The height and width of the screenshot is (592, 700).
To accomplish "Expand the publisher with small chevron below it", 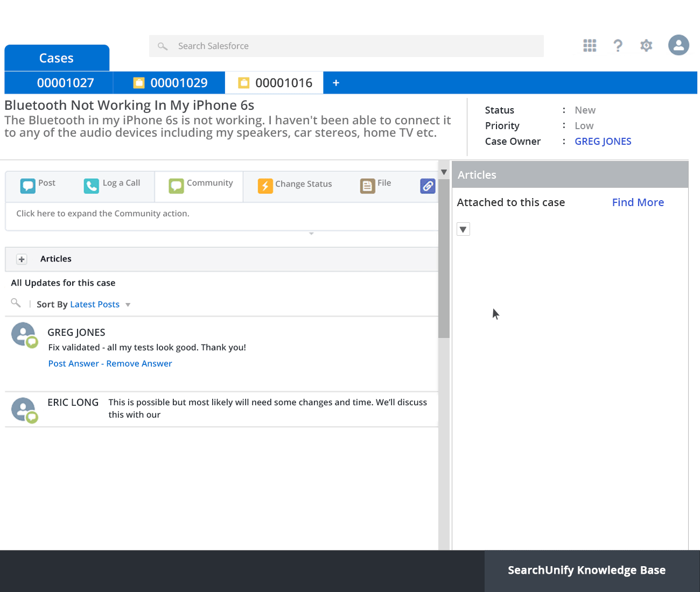I will pos(311,234).
